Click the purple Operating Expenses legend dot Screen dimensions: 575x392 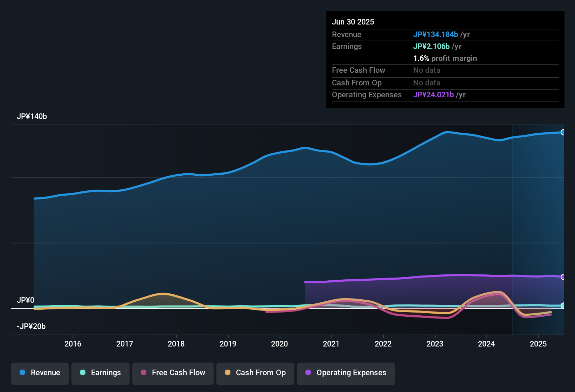(308, 372)
